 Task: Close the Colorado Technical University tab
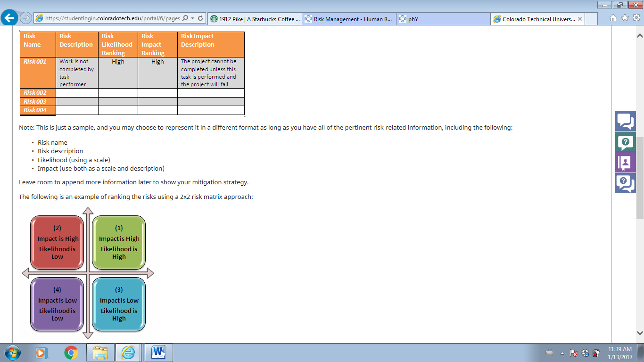pyautogui.click(x=579, y=19)
